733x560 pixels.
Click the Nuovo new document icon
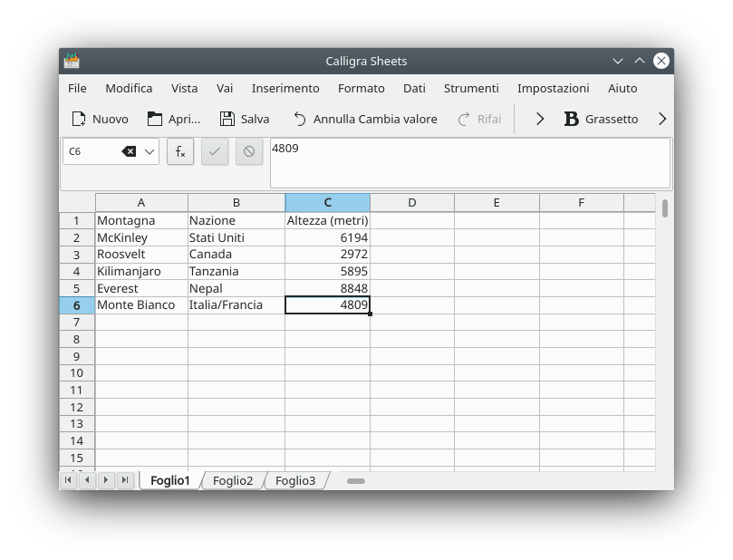tap(79, 119)
